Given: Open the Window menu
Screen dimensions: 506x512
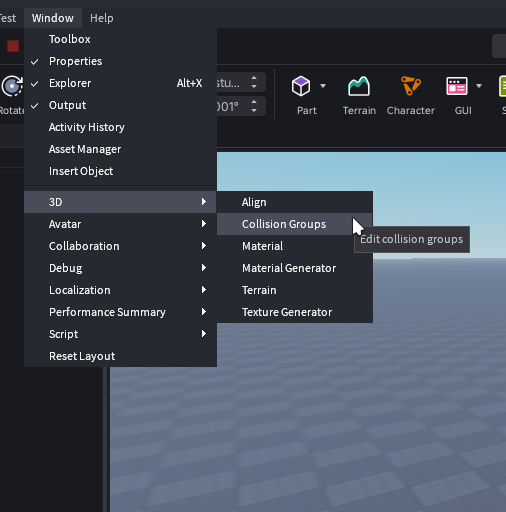Looking at the screenshot, I should click(x=53, y=18).
